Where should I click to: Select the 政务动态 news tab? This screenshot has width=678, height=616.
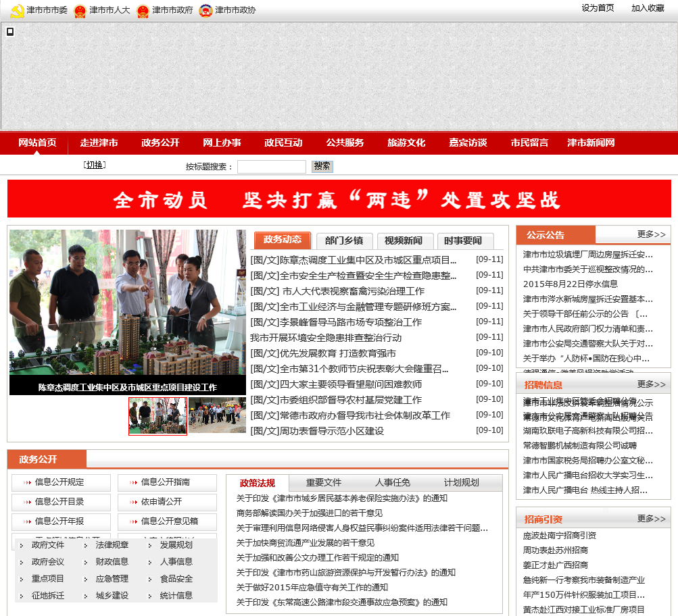click(x=283, y=240)
